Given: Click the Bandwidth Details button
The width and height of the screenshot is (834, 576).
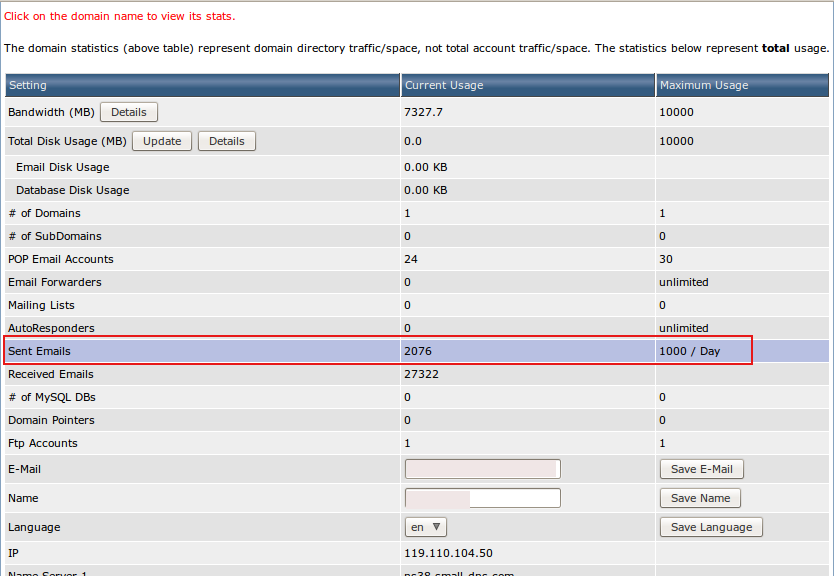Looking at the screenshot, I should click(x=128, y=113).
